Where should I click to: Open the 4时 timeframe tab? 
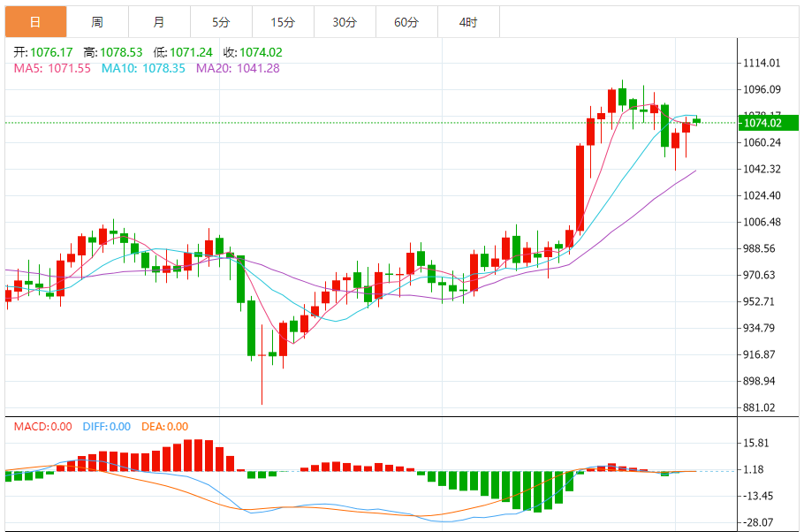468,22
